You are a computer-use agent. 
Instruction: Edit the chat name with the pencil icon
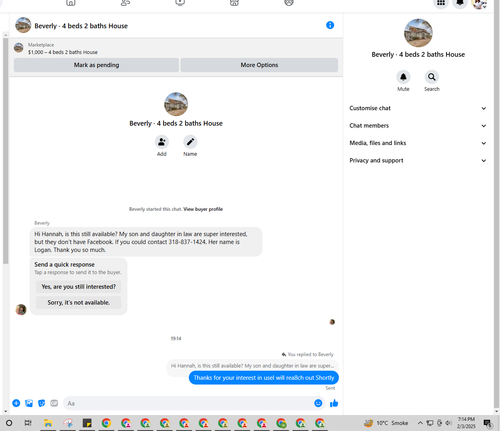coord(190,142)
